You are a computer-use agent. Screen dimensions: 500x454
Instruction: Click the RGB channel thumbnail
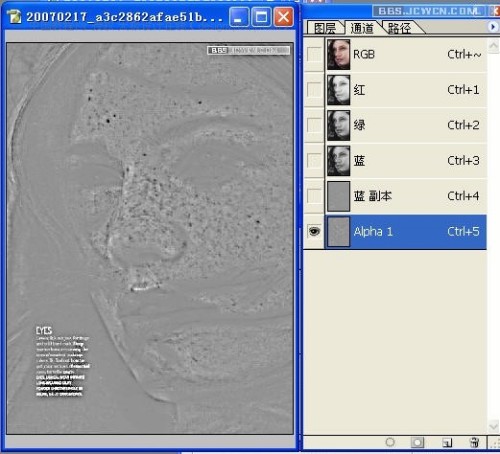(x=338, y=54)
